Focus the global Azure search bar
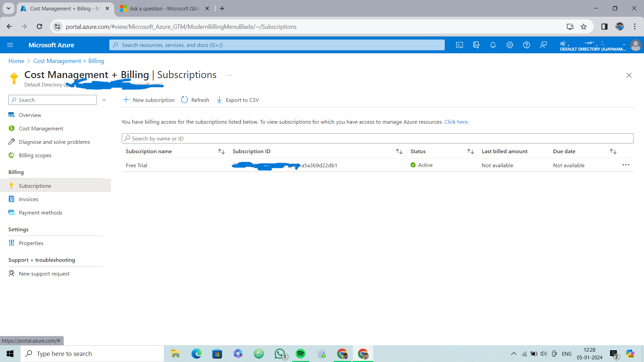The height and width of the screenshot is (362, 644). 277,45
